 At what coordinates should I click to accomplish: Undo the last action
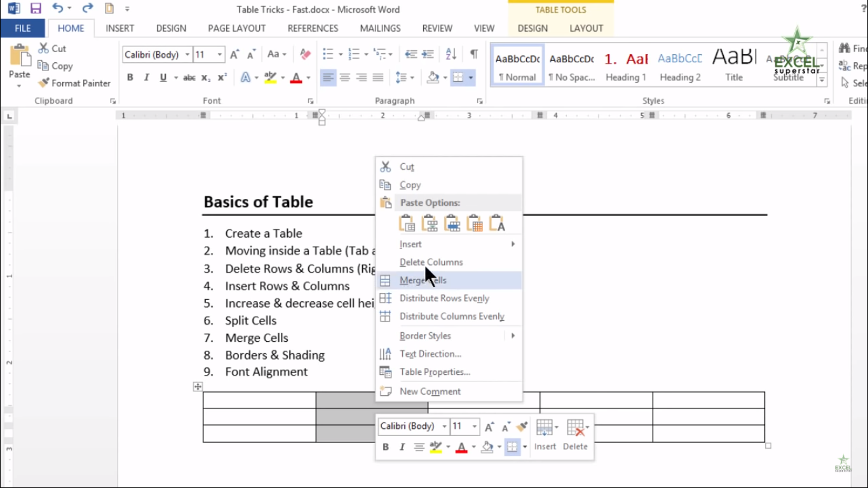point(58,9)
